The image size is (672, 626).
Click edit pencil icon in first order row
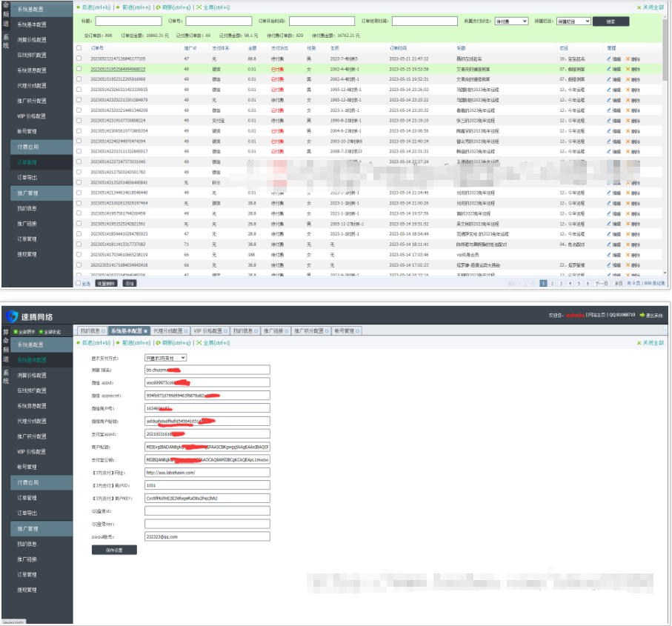pyautogui.click(x=609, y=58)
